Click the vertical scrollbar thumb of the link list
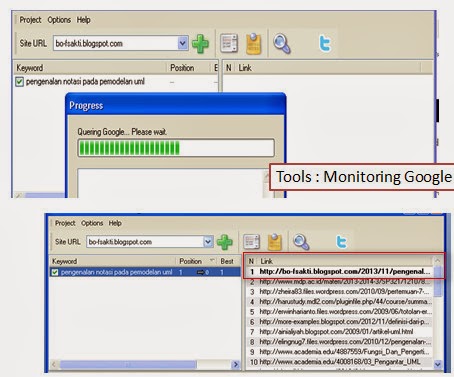This screenshot has width=454, height=377. [438, 281]
